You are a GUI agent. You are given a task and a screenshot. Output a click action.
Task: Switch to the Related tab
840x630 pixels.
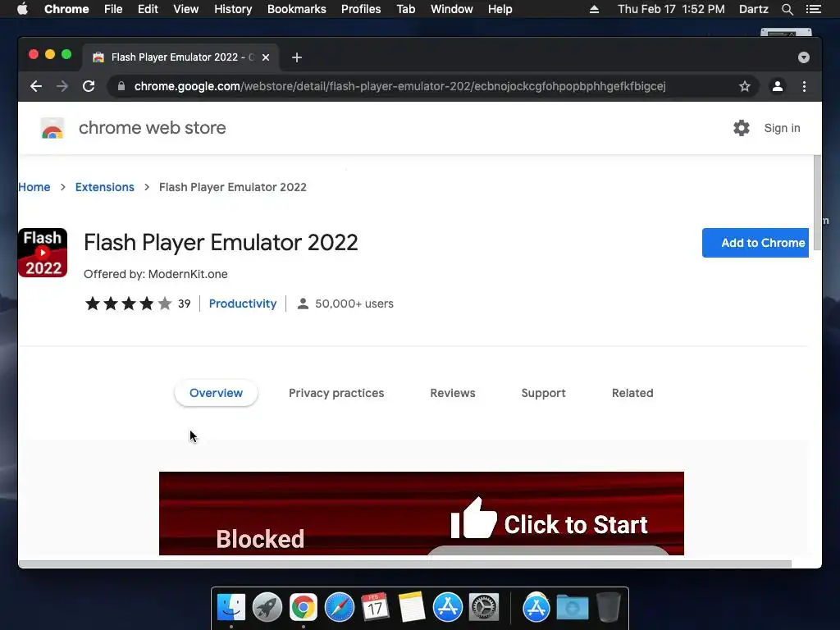pos(632,393)
